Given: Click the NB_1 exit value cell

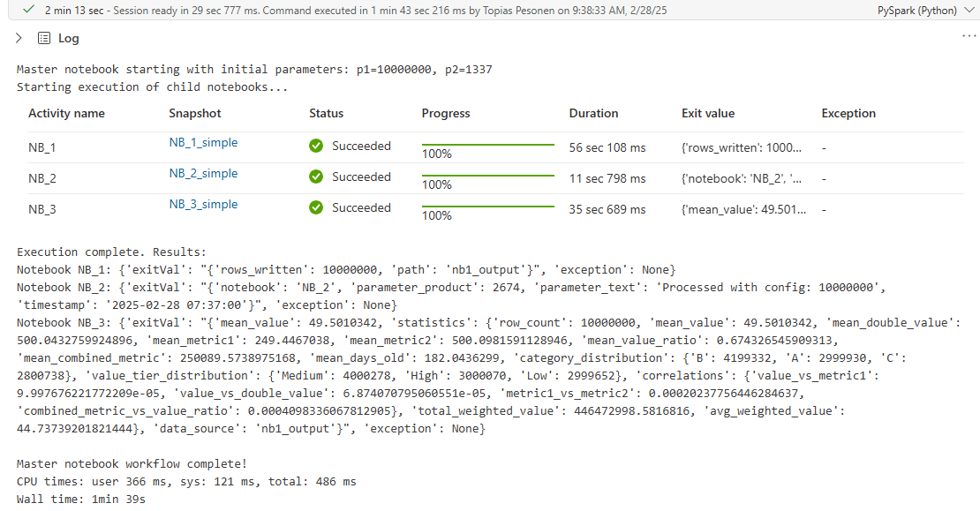Looking at the screenshot, I should (742, 148).
